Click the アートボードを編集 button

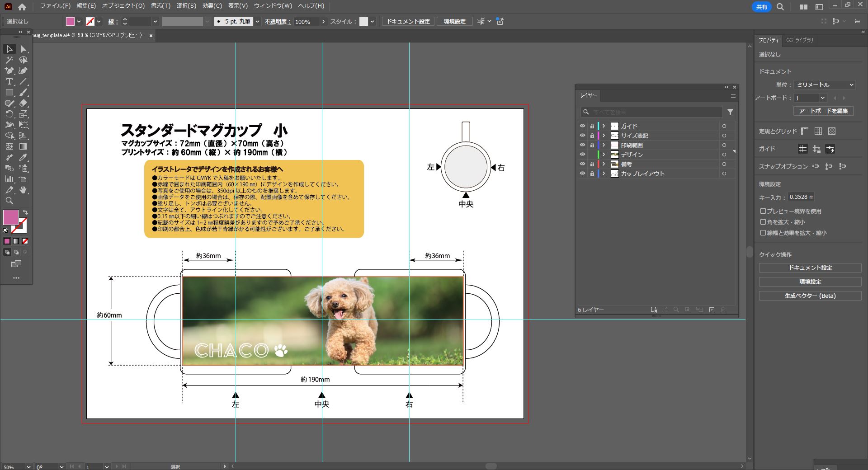[823, 111]
